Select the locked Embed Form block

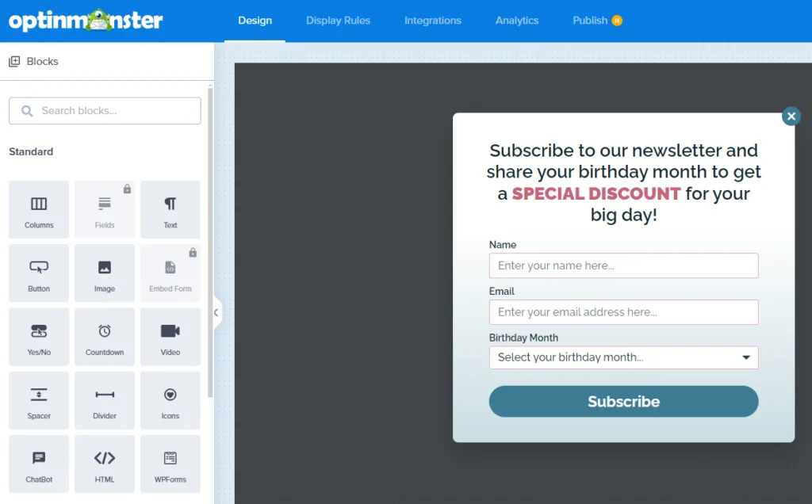click(x=170, y=273)
